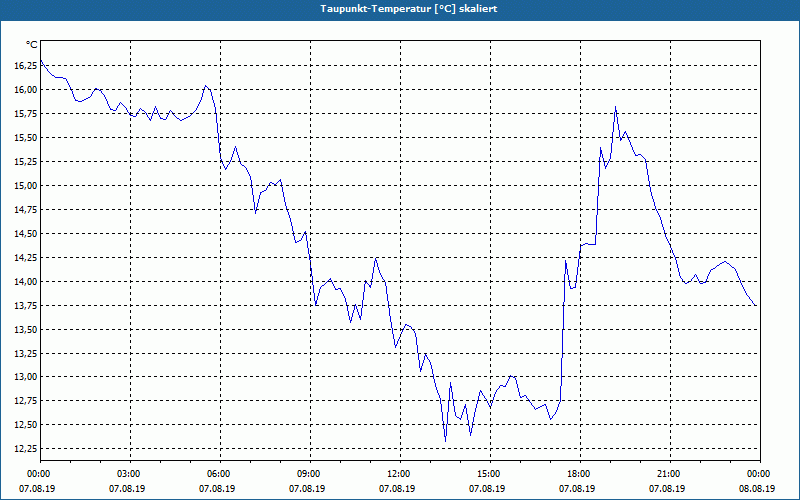Image resolution: width=800 pixels, height=500 pixels.
Task: Click the 13,75 y-axis label
Action: click(26, 306)
